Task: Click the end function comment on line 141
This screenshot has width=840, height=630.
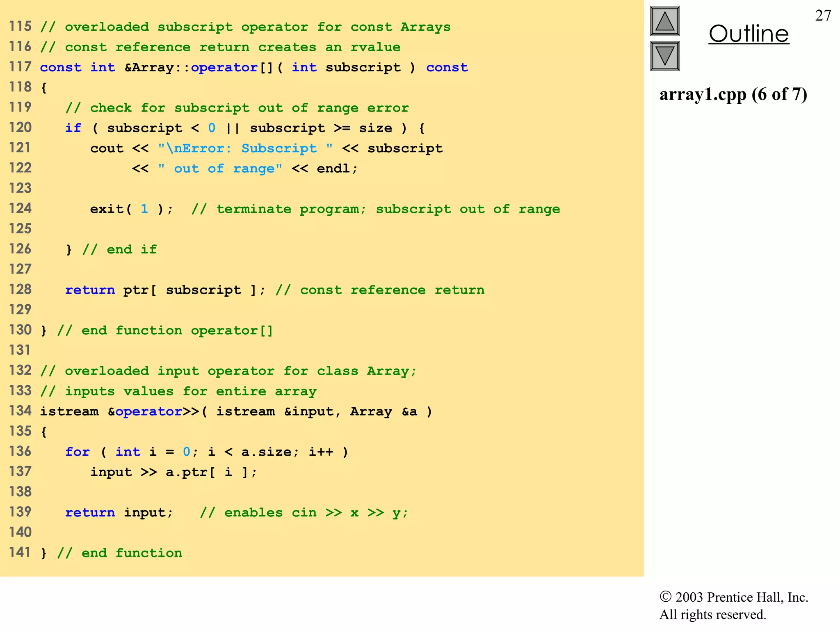Action: click(119, 553)
